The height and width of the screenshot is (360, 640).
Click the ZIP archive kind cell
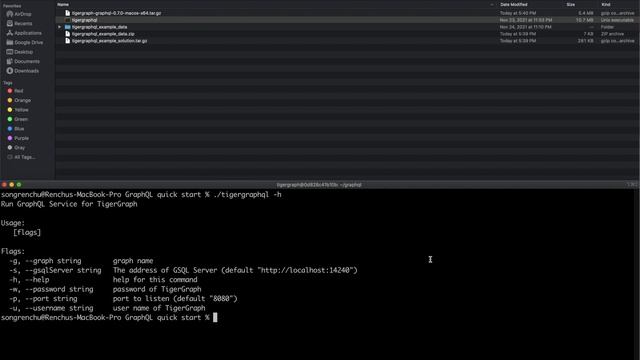pos(611,34)
